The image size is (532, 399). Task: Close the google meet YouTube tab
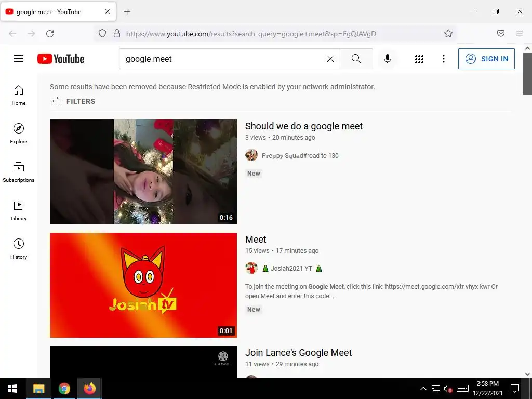tap(108, 11)
